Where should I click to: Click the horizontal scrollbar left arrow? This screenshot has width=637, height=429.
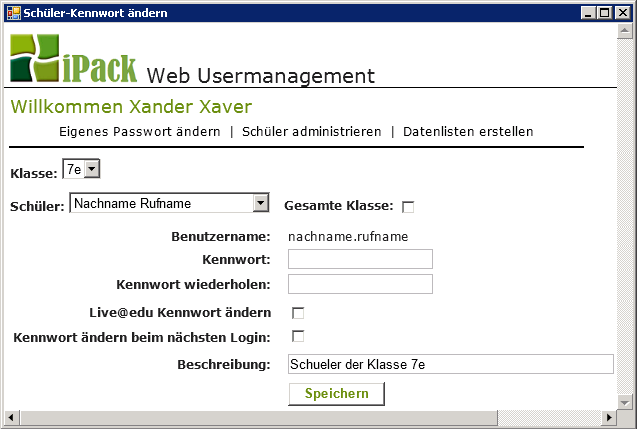[11, 416]
